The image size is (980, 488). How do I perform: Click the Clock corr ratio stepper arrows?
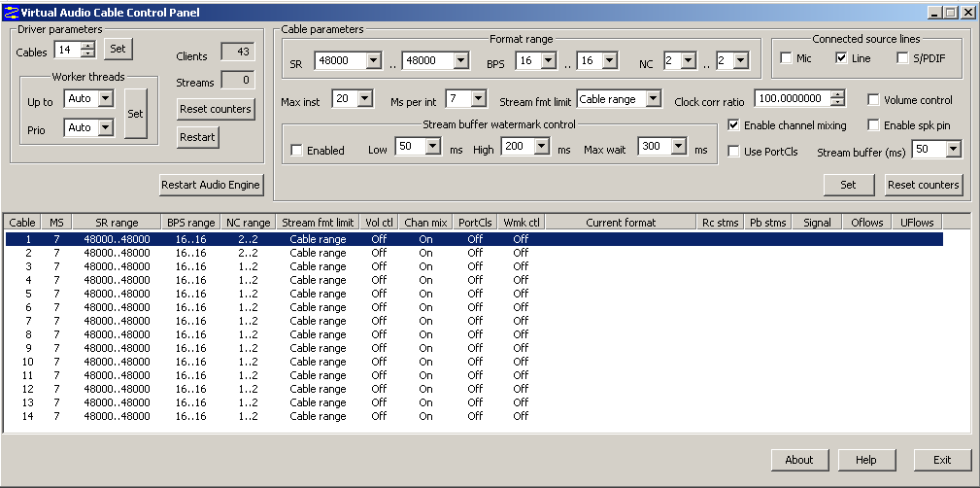tap(838, 98)
